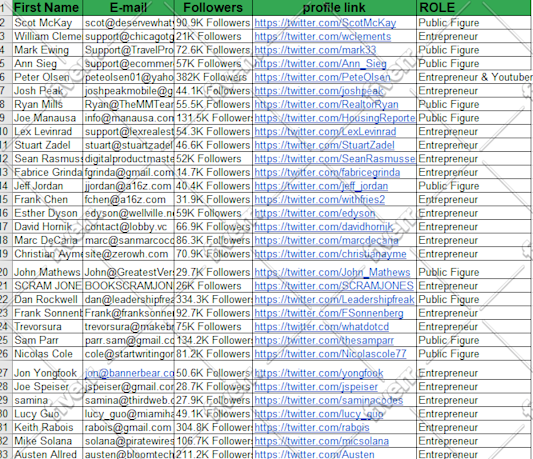Select the E-mail header cell
533x459 pixels.
point(128,7)
